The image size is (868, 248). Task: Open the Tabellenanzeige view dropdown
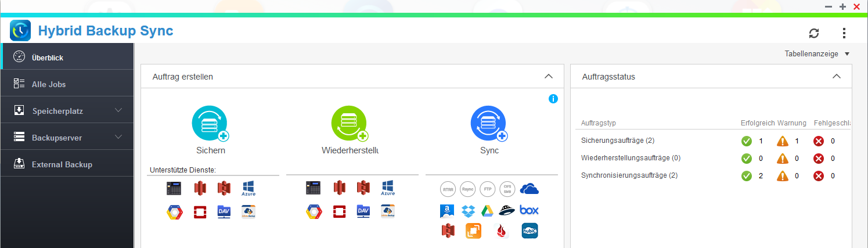pyautogui.click(x=817, y=54)
